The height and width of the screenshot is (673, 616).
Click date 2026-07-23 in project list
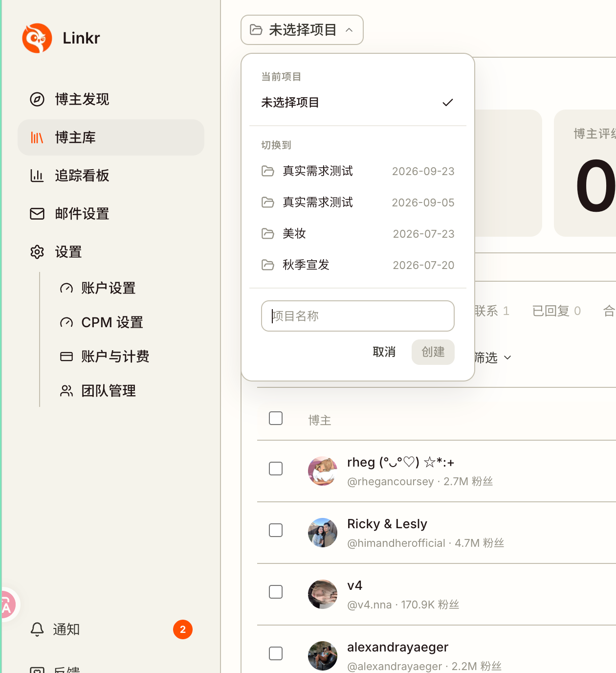click(424, 234)
